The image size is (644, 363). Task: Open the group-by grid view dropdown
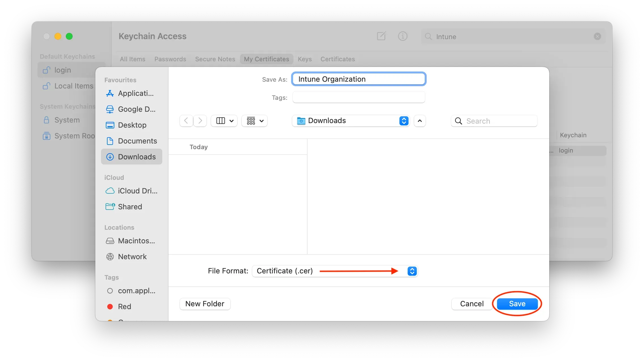point(254,121)
